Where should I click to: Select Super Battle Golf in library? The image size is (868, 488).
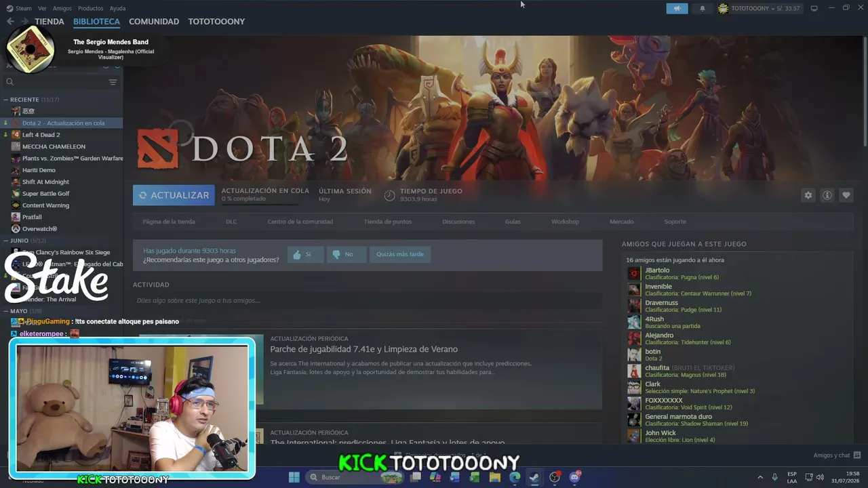point(63,193)
